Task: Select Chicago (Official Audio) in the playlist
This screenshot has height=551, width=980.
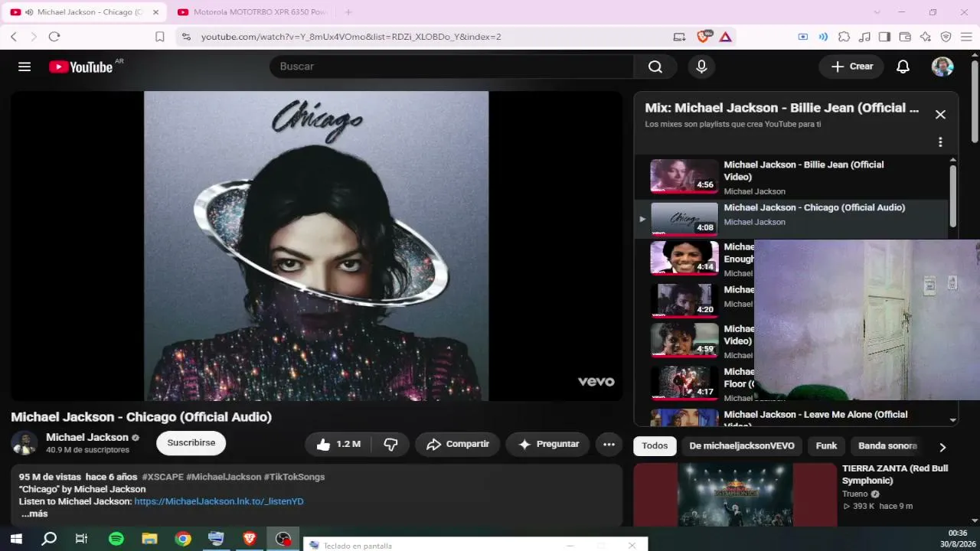Action: (792, 219)
